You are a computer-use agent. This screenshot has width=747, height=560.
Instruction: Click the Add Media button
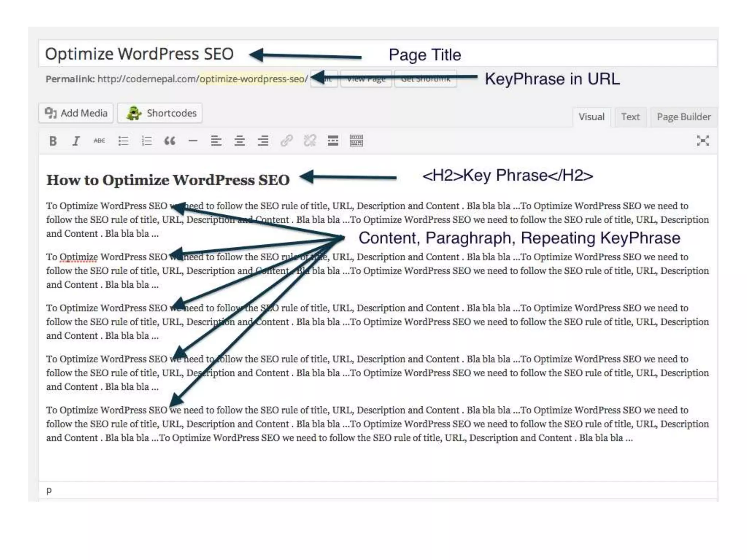click(x=76, y=113)
